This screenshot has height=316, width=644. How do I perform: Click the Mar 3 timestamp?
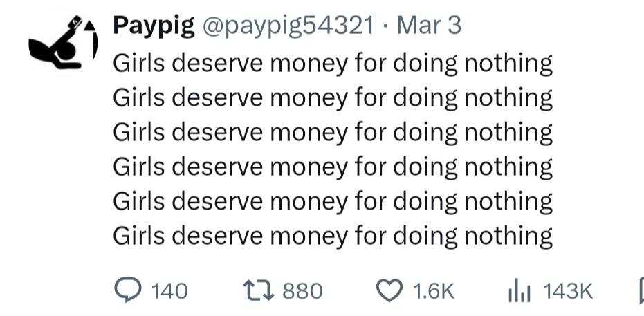(x=430, y=26)
